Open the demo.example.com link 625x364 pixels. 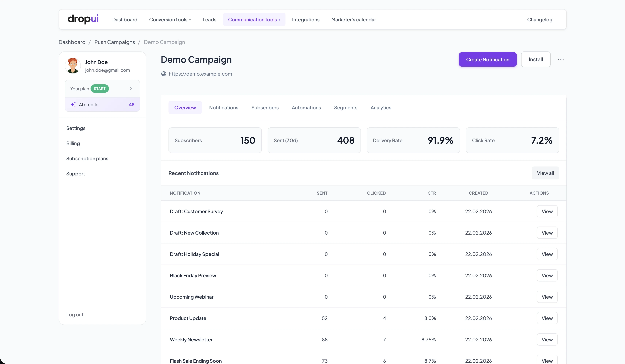click(x=200, y=74)
